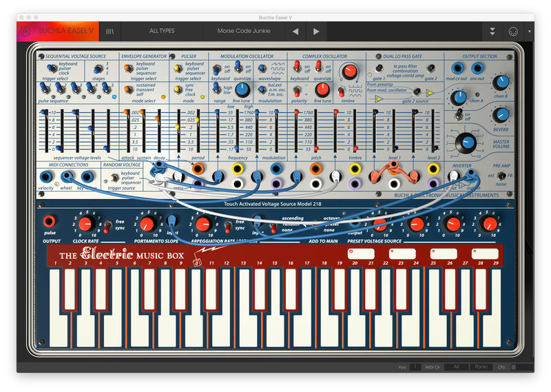Change the pulser trigger select switch
The width and height of the screenshot is (551, 392).
point(178,68)
